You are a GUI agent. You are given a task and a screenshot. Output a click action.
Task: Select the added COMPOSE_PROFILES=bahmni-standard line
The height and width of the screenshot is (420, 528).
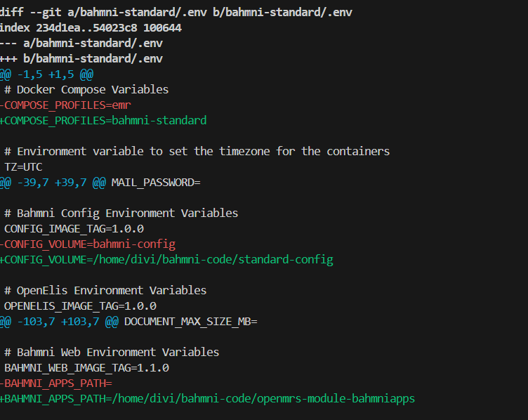pyautogui.click(x=103, y=120)
